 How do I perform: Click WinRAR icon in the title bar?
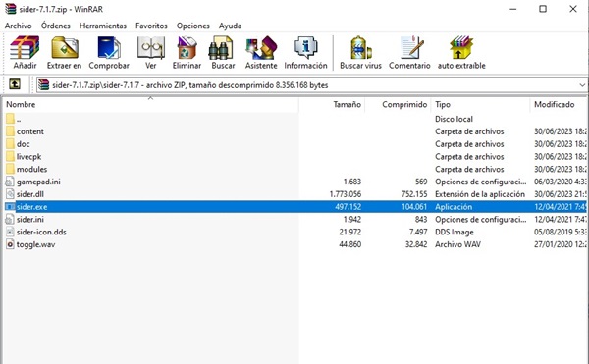point(10,9)
